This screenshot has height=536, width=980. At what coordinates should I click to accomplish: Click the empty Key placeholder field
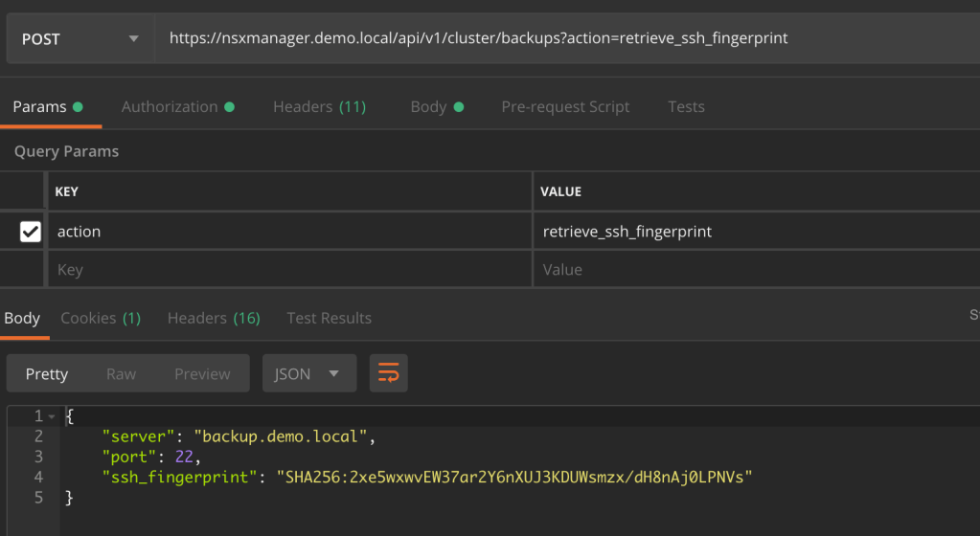(287, 270)
